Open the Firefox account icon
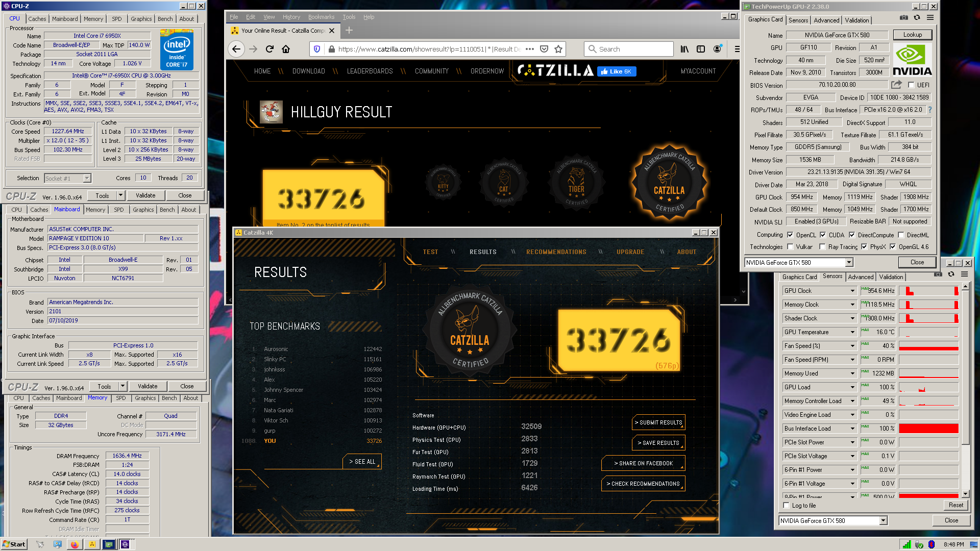 click(717, 49)
